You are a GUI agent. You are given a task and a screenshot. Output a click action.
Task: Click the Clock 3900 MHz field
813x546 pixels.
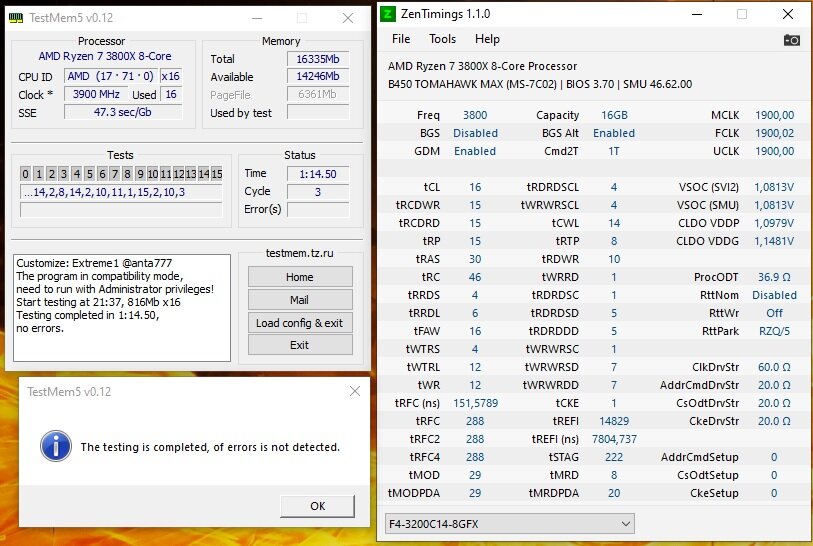[96, 94]
